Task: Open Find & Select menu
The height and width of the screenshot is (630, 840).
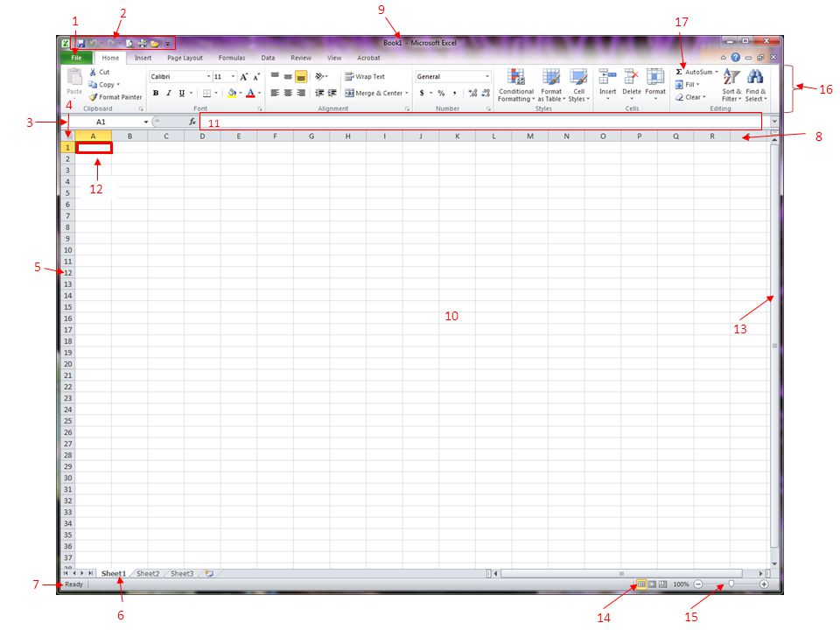Action: [755, 85]
